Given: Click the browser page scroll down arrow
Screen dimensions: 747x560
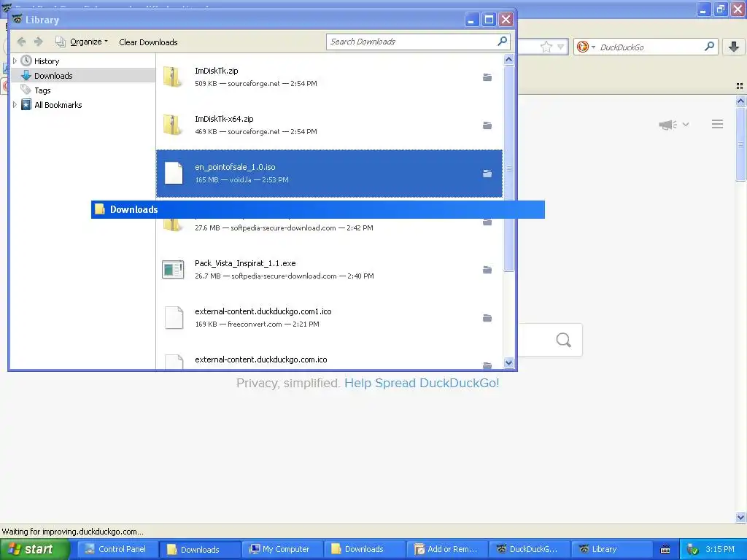Looking at the screenshot, I should [740, 517].
